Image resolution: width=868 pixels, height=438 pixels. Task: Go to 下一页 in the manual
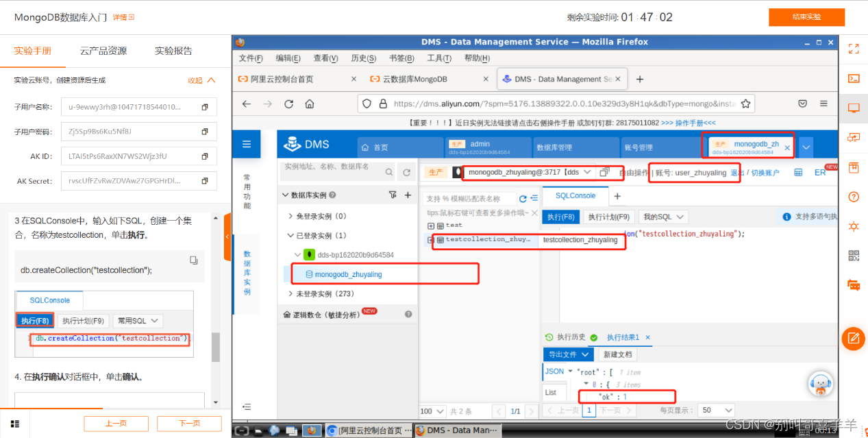(189, 424)
